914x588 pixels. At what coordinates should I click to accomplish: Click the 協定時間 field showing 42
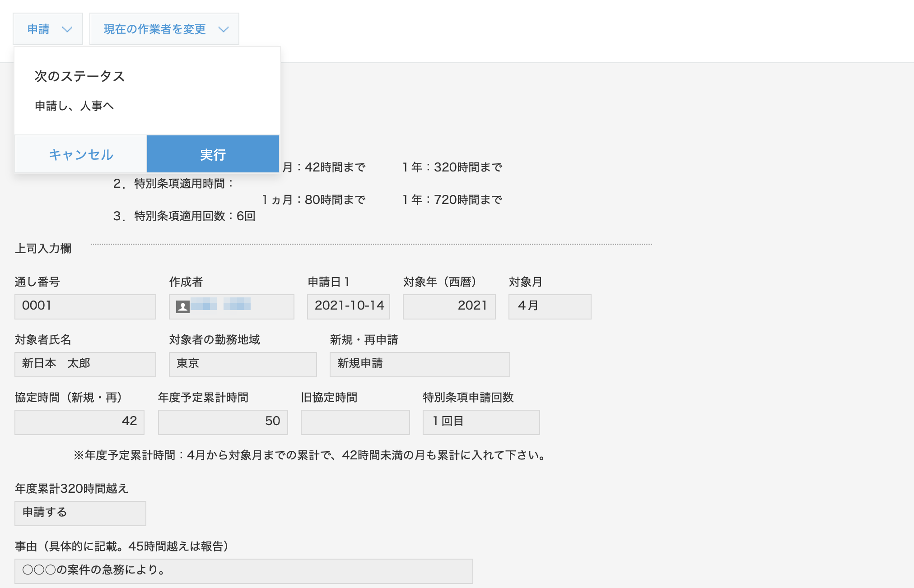79,422
